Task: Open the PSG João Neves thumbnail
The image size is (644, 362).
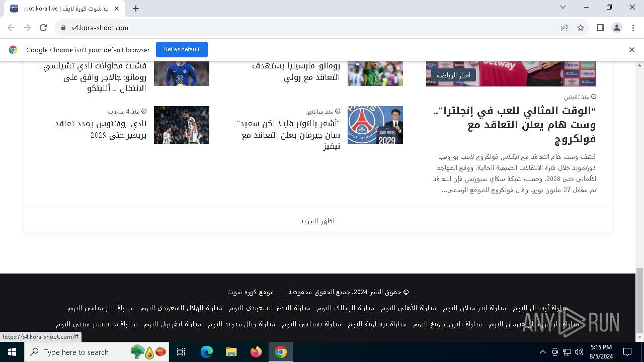Action: [375, 125]
